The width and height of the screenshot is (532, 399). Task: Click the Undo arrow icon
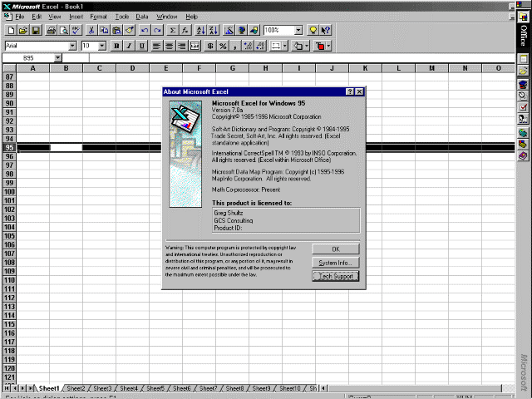(x=145, y=31)
